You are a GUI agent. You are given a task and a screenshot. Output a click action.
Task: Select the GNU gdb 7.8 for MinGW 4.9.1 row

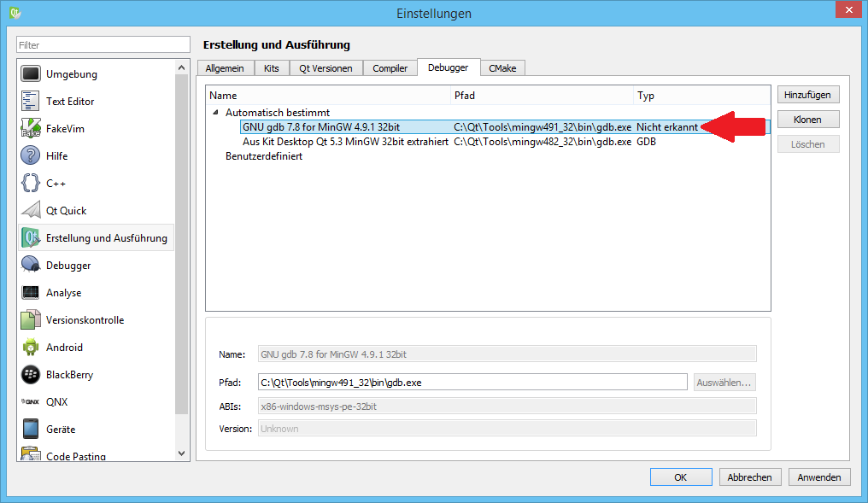point(505,126)
